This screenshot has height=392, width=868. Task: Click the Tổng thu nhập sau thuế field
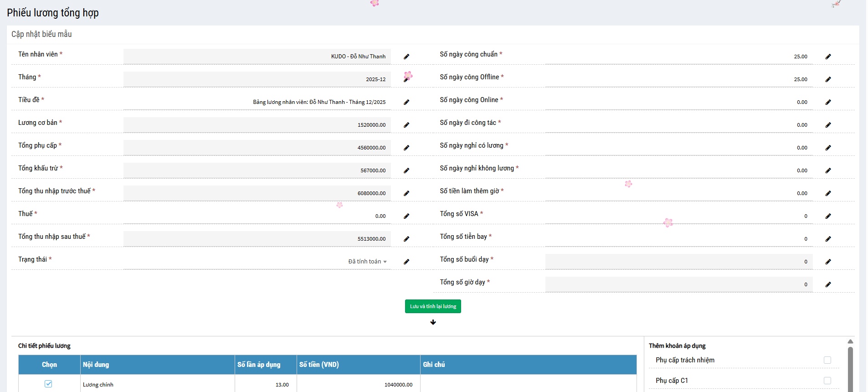[257, 239]
